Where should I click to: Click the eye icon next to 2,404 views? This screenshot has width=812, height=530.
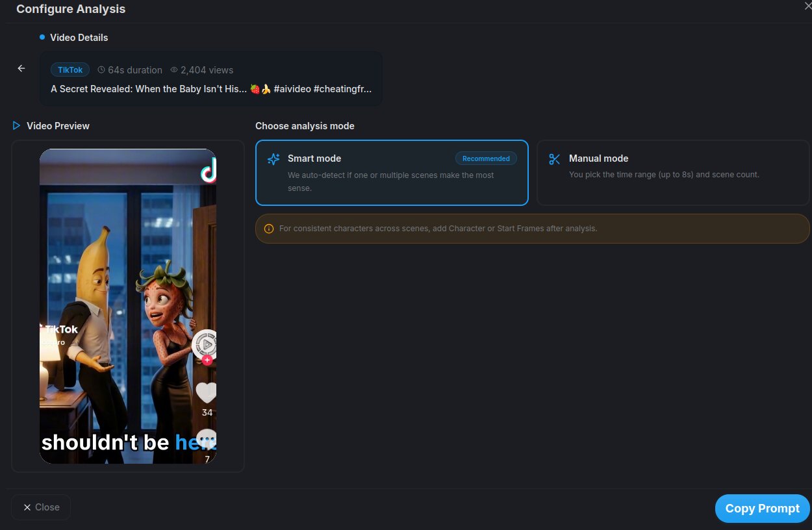(174, 69)
